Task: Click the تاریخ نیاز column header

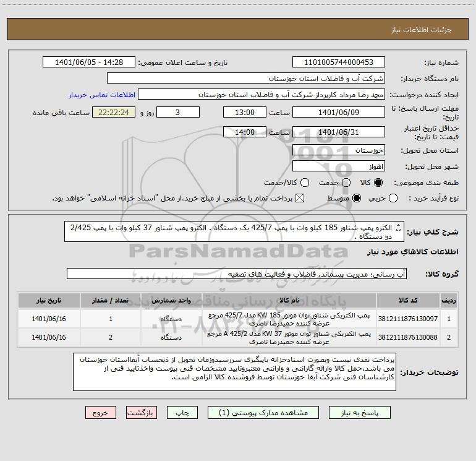Action: tap(49, 300)
